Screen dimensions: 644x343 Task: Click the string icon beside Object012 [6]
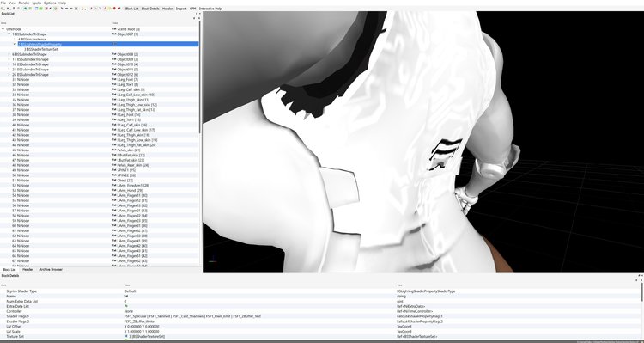[x=114, y=75]
